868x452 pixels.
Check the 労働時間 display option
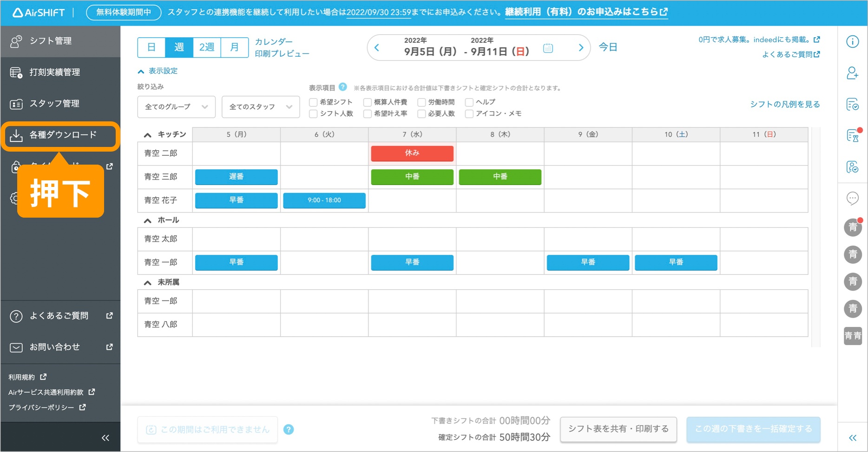point(422,102)
